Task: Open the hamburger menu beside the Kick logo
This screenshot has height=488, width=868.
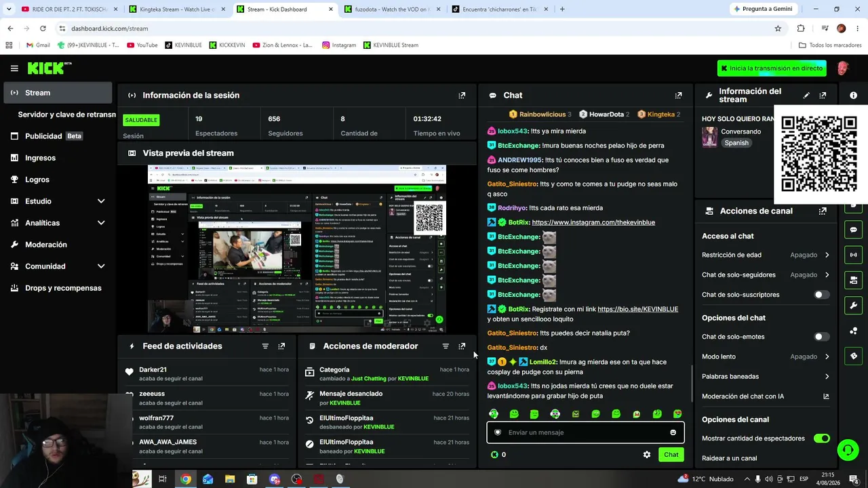Action: pos(14,68)
